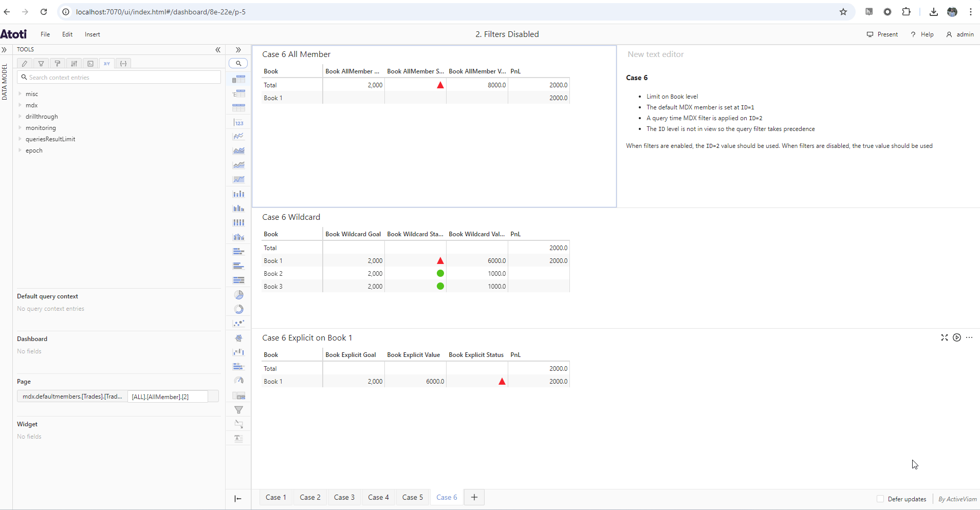Toggle the Defer updates checkbox
Image resolution: width=980 pixels, height=510 pixels.
coord(880,499)
